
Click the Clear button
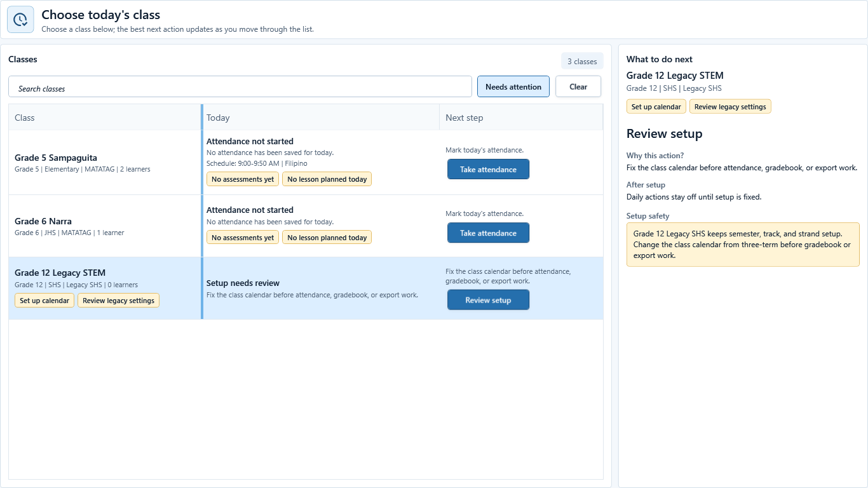578,86
